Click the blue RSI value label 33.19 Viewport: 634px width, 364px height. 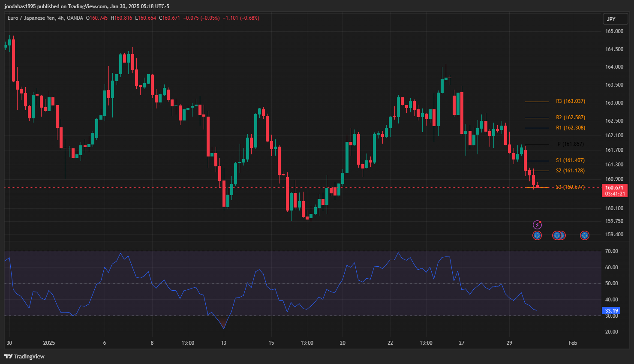coord(611,311)
